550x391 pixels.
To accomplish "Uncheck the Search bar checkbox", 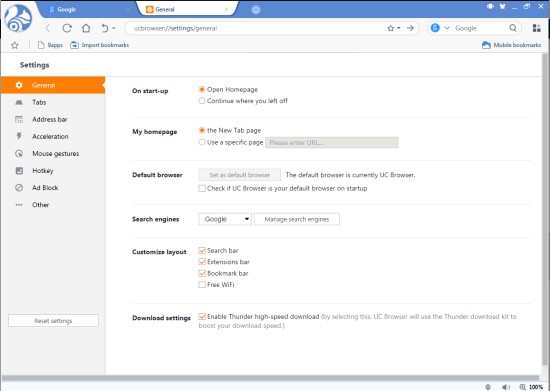I will pyautogui.click(x=202, y=250).
